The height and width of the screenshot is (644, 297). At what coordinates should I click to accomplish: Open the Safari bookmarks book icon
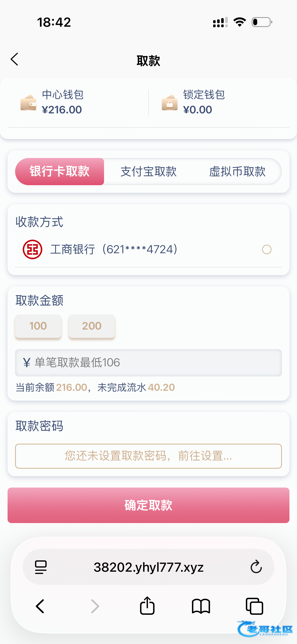201,606
